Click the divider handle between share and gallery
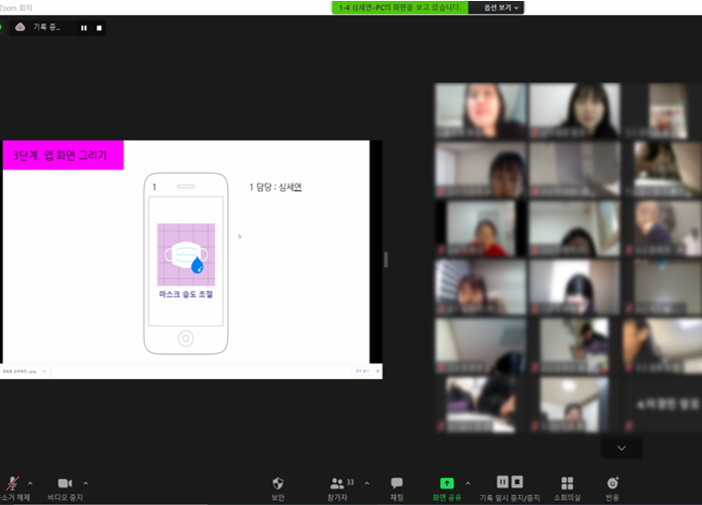 [x=386, y=260]
